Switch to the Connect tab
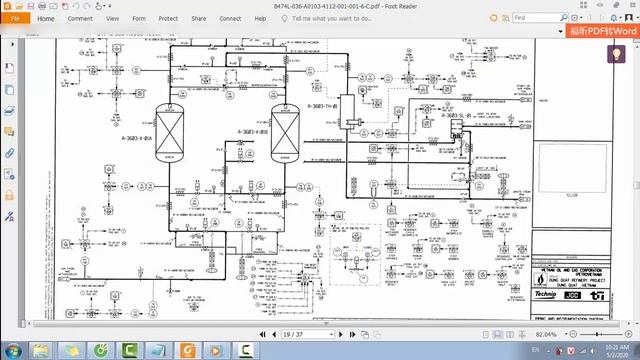This screenshot has width=640, height=360. [x=230, y=18]
